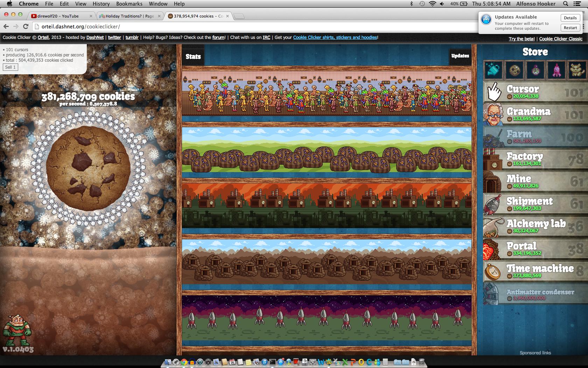The width and height of the screenshot is (588, 368).
Task: Open Cookie Clicker shirts, stickers and hoodies link
Action: click(335, 38)
